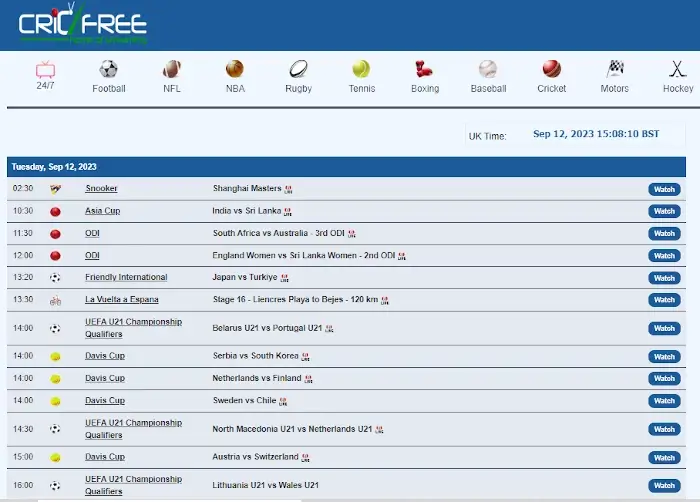Image resolution: width=700 pixels, height=502 pixels.
Task: Open the La Vuelta a Espana link
Action: pyautogui.click(x=122, y=299)
